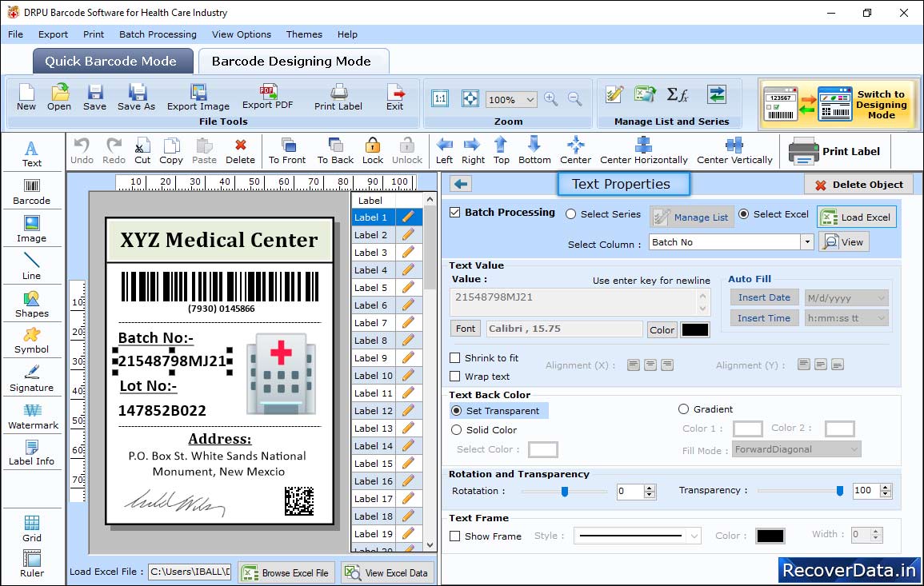This screenshot has width=924, height=586.
Task: Enable Wrap text option
Action: tap(455, 376)
